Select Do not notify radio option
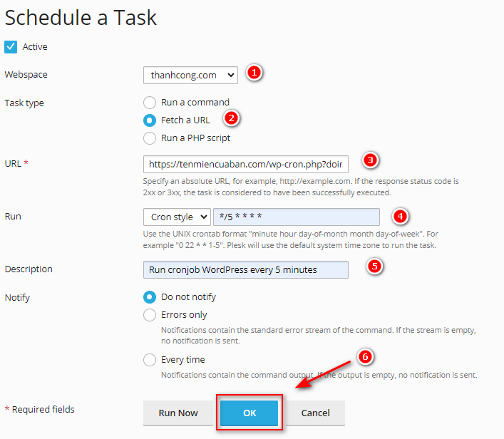 pyautogui.click(x=150, y=297)
